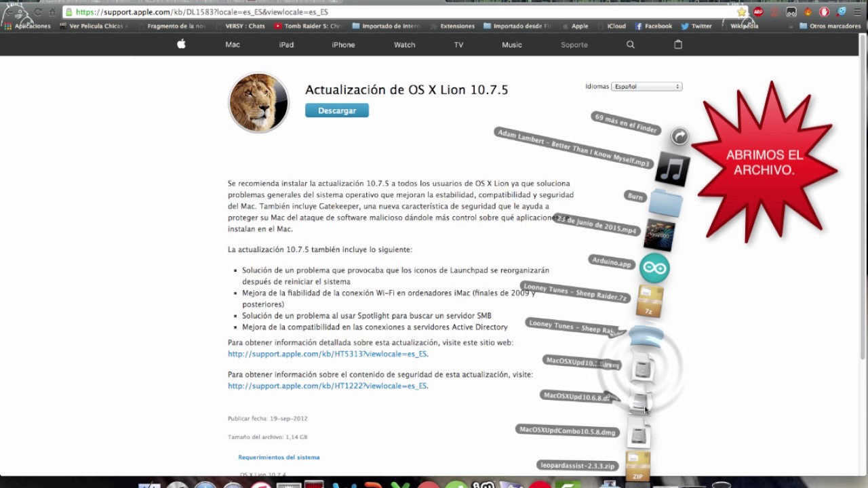
Task: Bookmark this page with the star icon
Action: [742, 12]
